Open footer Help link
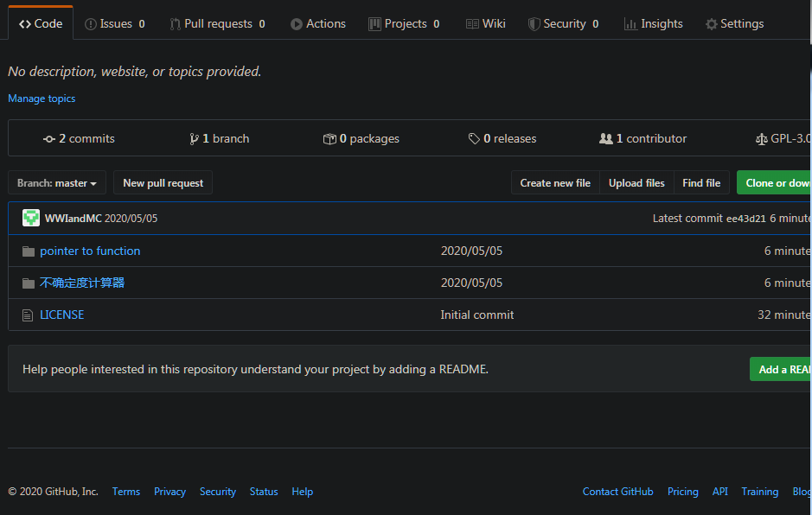Image resolution: width=812 pixels, height=515 pixels. point(302,492)
